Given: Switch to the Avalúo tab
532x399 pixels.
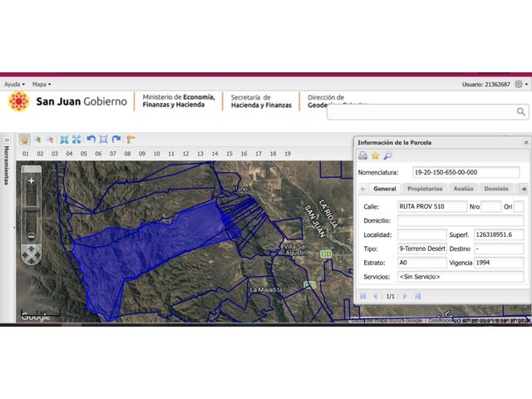Looking at the screenshot, I should point(463,189).
